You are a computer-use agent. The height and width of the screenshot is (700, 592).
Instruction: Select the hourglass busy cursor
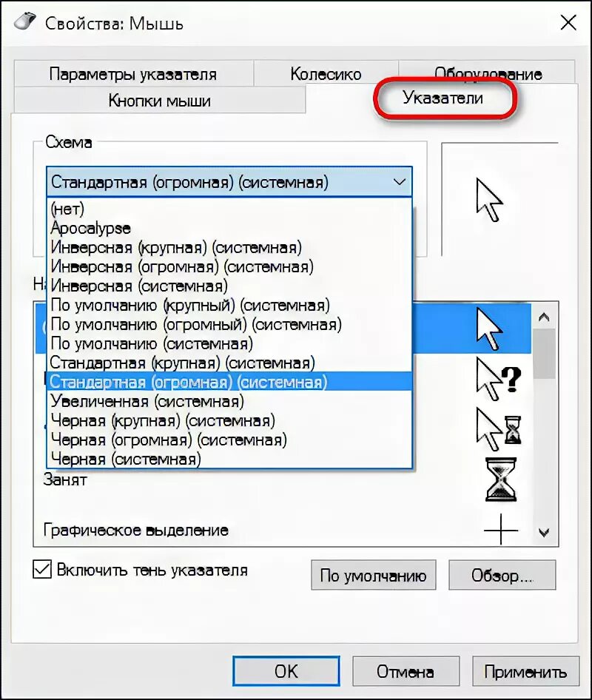501,479
